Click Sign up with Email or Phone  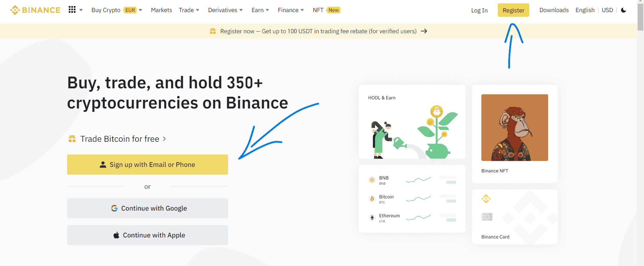point(148,165)
